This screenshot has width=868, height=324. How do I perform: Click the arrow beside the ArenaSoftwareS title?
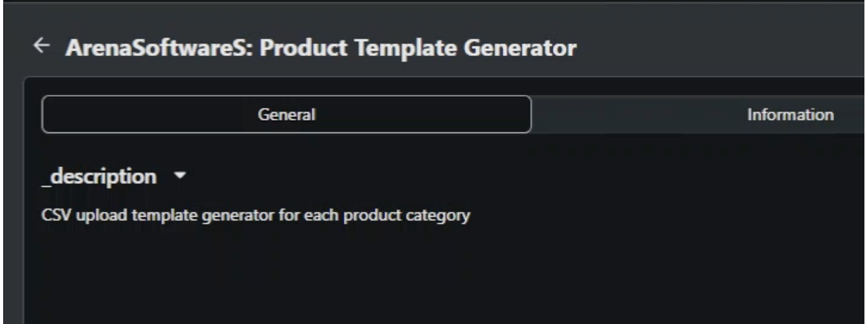pyautogui.click(x=41, y=45)
